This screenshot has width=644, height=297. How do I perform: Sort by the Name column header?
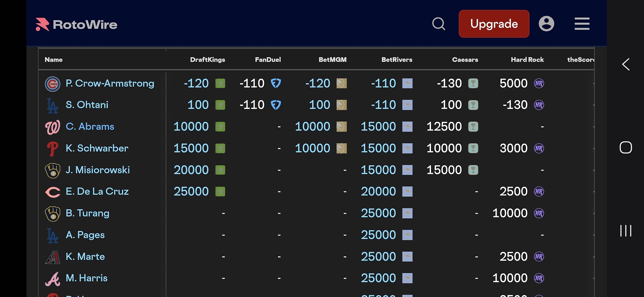(x=54, y=60)
